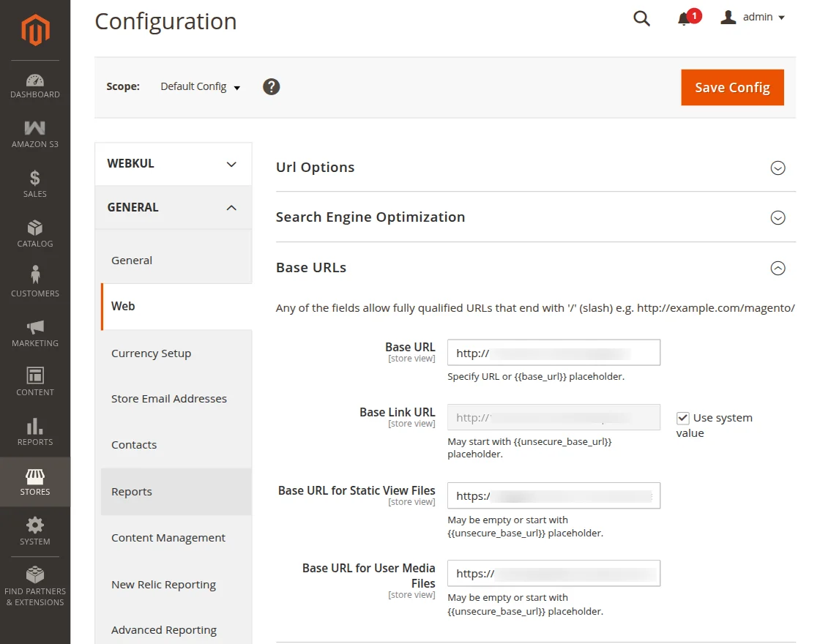Image resolution: width=820 pixels, height=644 pixels.
Task: Collapse the Base URLs section
Action: point(778,268)
